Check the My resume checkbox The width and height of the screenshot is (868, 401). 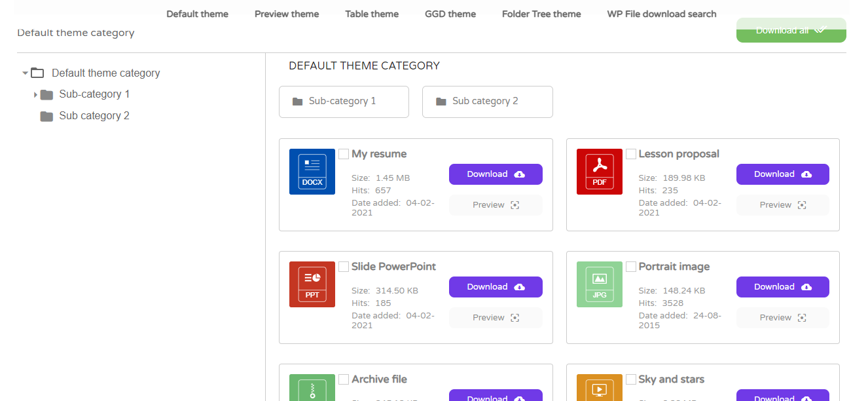point(344,154)
